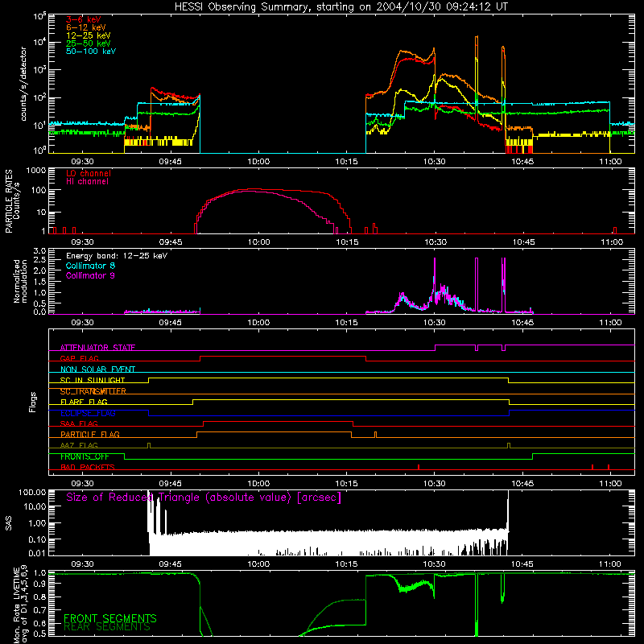Select the orange 6-12 keV legend label

(86, 27)
